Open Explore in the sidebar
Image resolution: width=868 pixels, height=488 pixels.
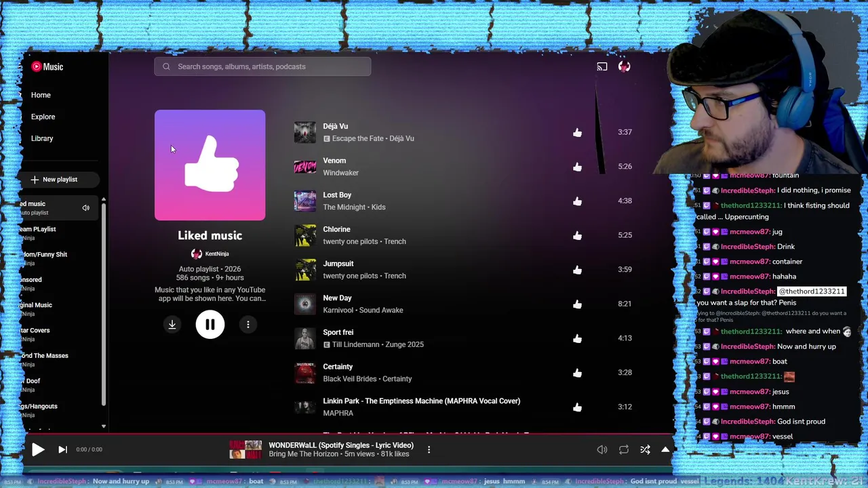(x=43, y=117)
